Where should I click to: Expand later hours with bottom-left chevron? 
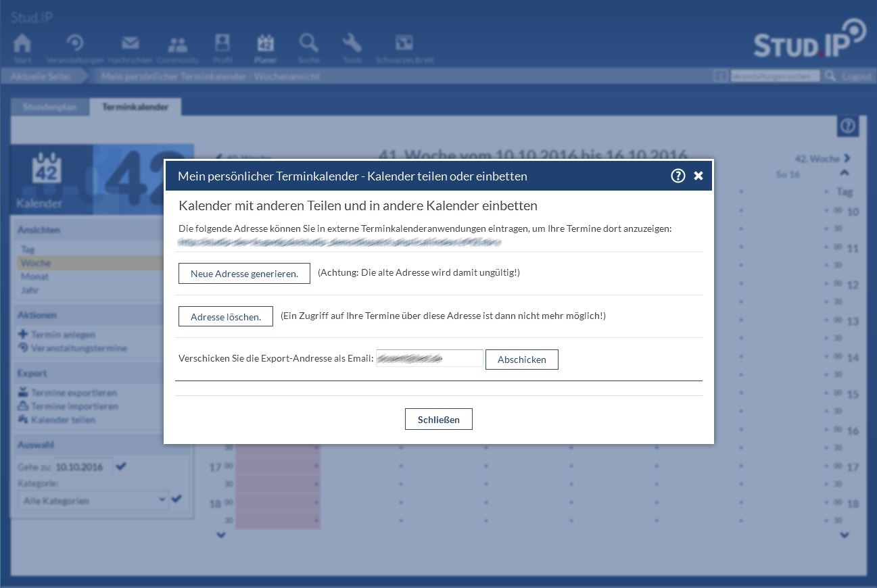point(220,535)
